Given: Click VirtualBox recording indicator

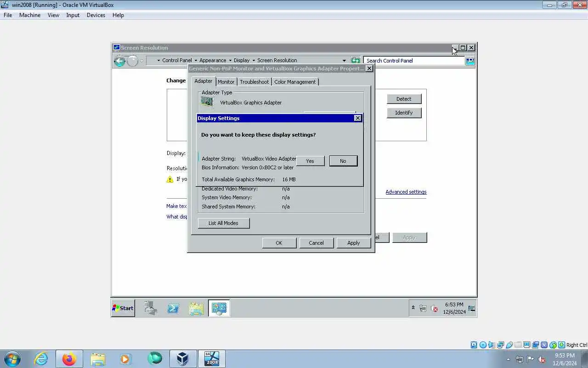Looking at the screenshot, I should click(x=535, y=345).
